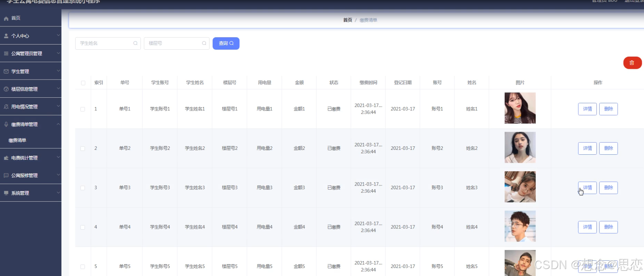Click 删除 button for row 单号1
The width and height of the screenshot is (644, 276).
[609, 109]
